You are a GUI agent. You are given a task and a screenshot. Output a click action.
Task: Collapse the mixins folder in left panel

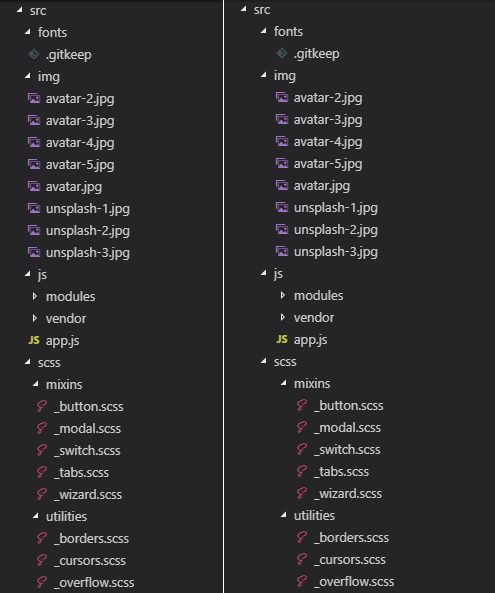point(36,384)
